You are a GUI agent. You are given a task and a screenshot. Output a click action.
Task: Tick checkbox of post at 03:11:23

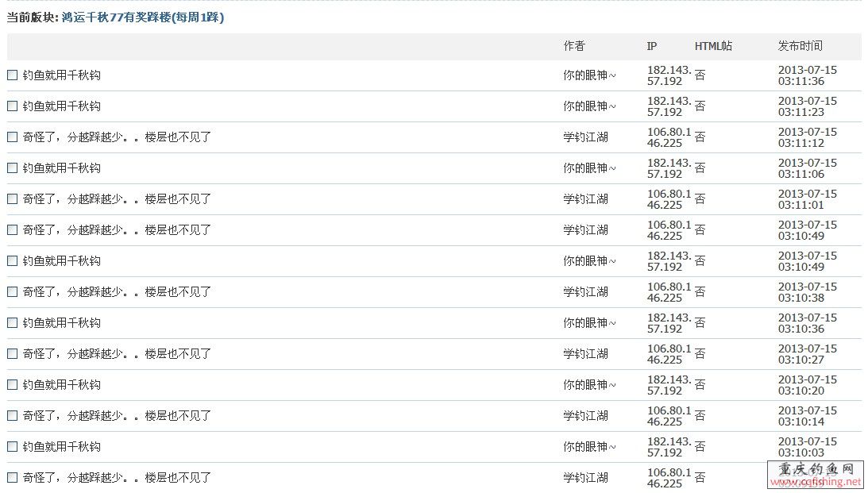tap(12, 106)
